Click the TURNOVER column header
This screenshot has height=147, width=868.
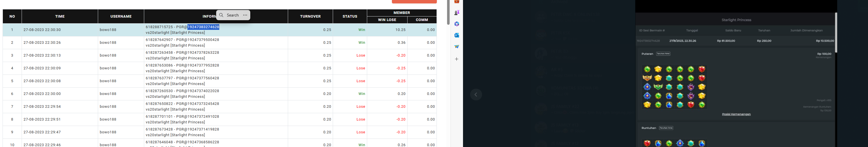tap(310, 16)
